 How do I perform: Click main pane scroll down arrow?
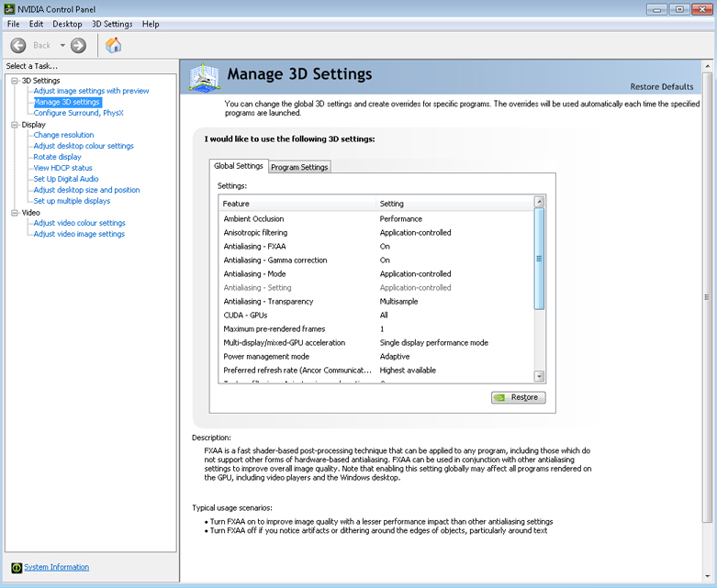tap(708, 576)
